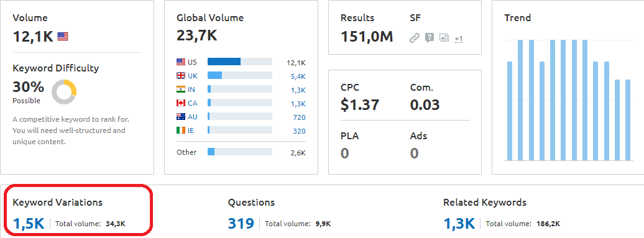The width and height of the screenshot is (644, 238).
Task: Click the UK flag in Global Volume
Action: pyautogui.click(x=181, y=76)
